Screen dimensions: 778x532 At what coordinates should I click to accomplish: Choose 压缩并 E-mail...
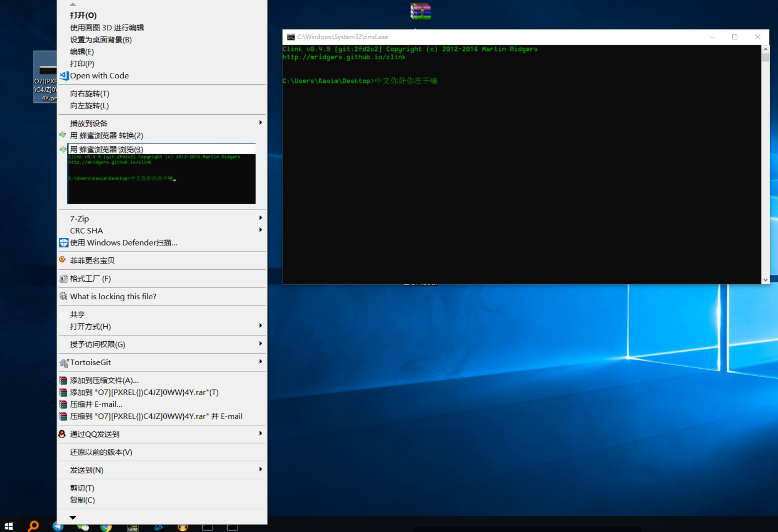(x=162, y=404)
